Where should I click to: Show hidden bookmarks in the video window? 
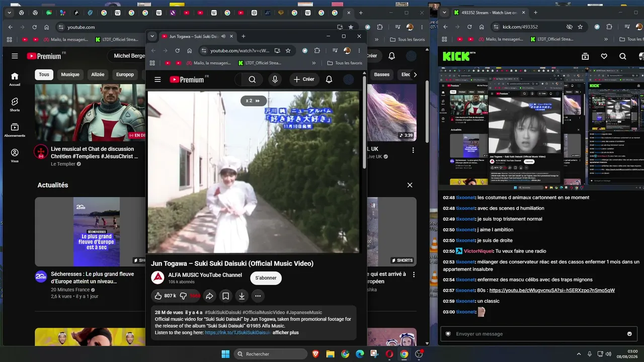coord(314,63)
